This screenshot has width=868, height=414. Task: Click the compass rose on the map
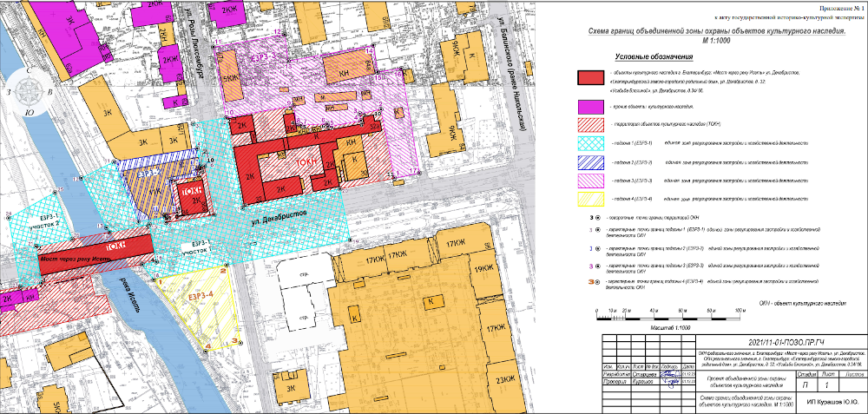coord(28,89)
